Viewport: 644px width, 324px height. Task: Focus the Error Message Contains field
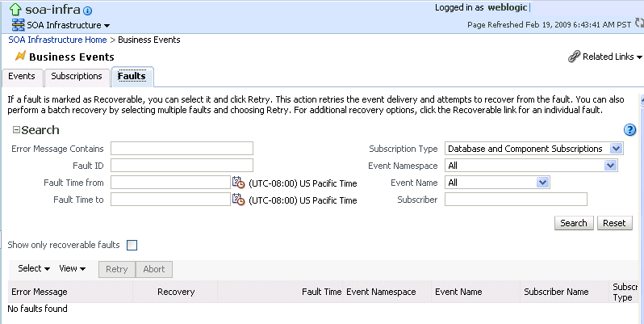(182, 149)
